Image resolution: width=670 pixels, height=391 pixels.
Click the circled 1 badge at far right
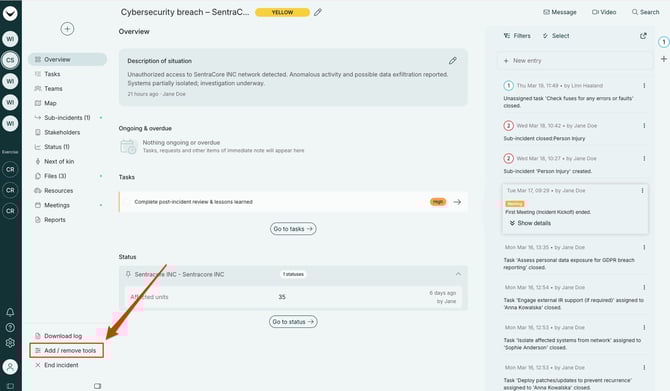(x=664, y=42)
